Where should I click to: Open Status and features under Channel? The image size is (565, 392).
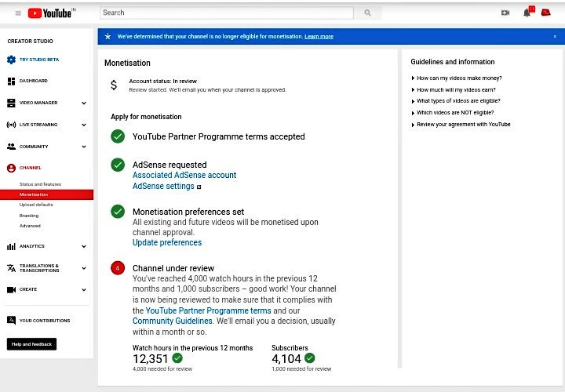click(x=40, y=184)
